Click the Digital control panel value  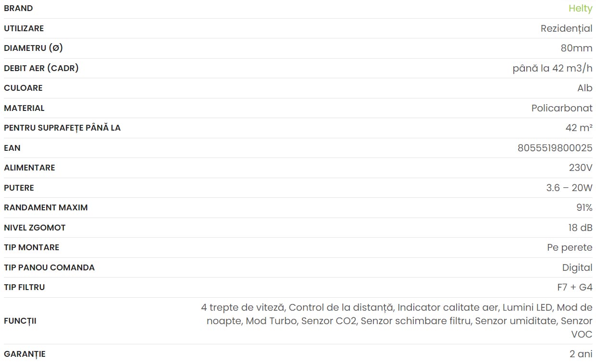577,267
